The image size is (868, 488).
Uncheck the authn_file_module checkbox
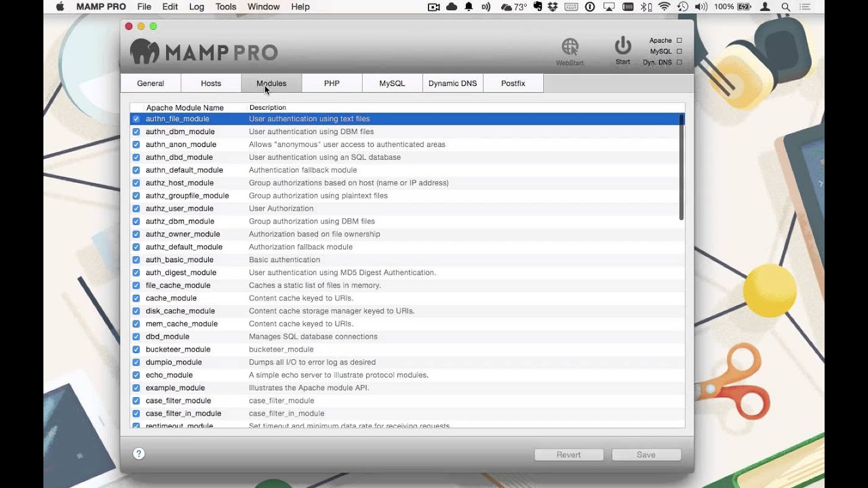click(x=136, y=119)
